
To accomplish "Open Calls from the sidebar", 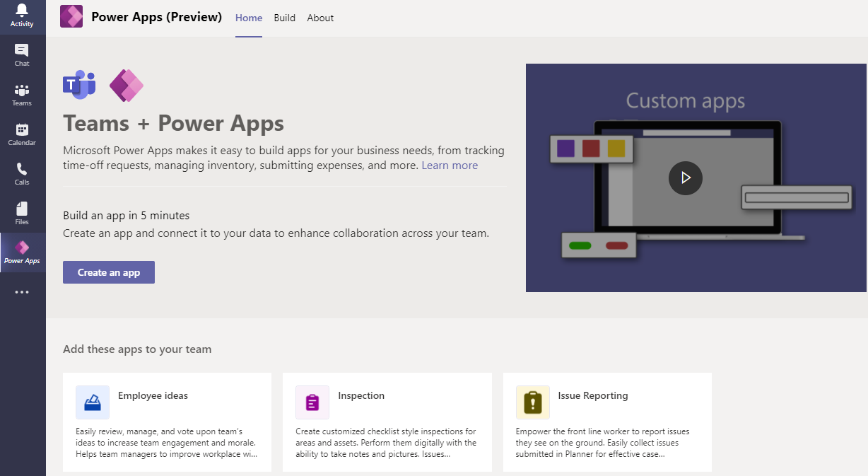I will pos(22,174).
